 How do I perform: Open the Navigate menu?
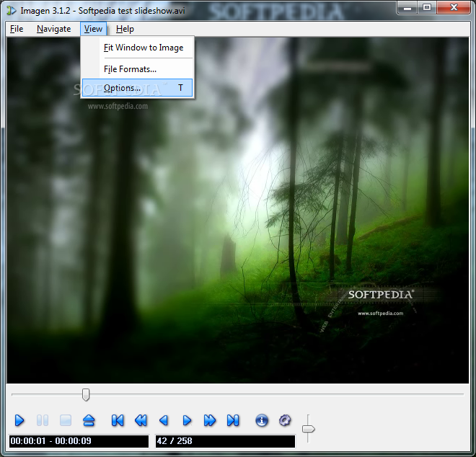(x=54, y=29)
